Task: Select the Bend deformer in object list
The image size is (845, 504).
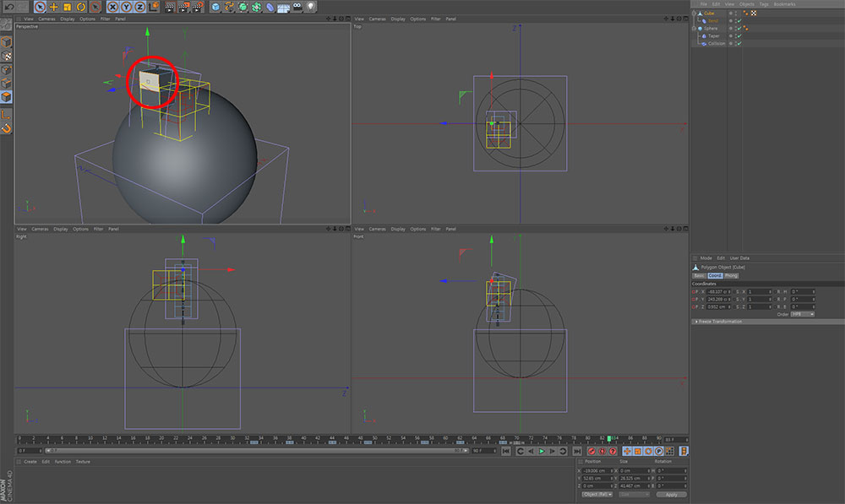Action: point(713,20)
